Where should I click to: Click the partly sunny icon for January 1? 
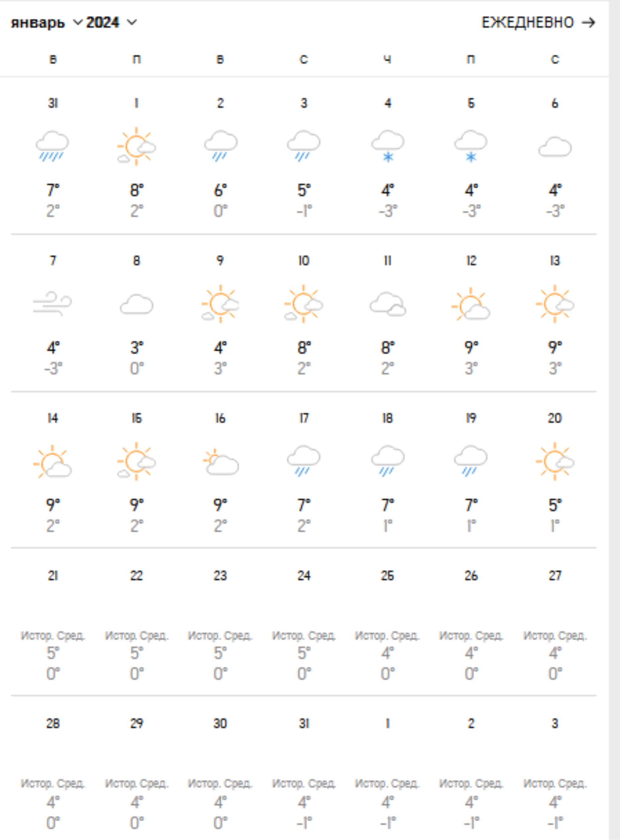(136, 146)
